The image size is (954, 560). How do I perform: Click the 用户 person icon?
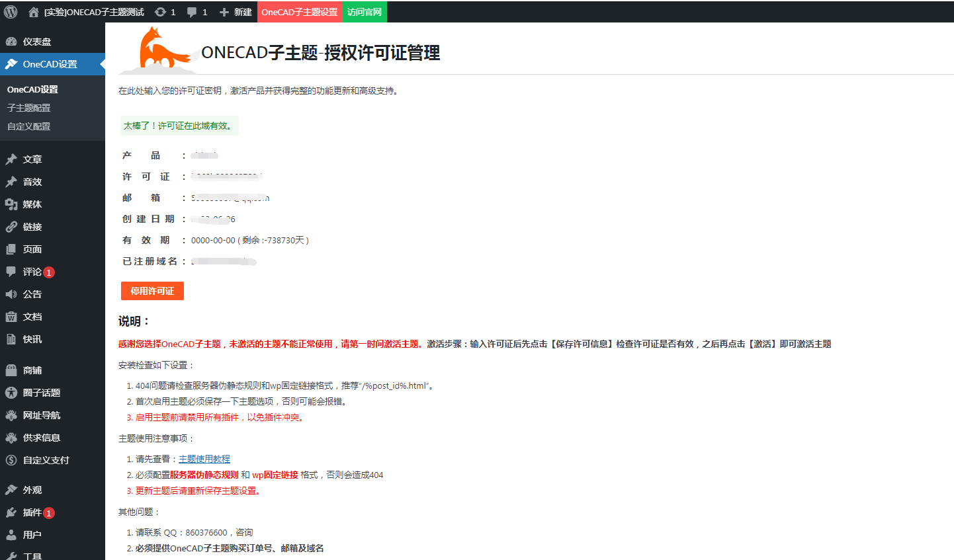(11, 535)
